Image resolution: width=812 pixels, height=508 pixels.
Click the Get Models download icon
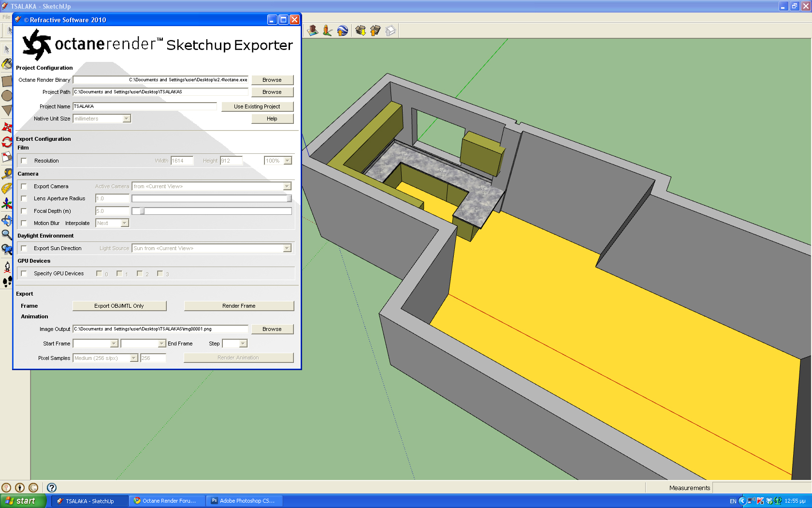[x=360, y=30]
